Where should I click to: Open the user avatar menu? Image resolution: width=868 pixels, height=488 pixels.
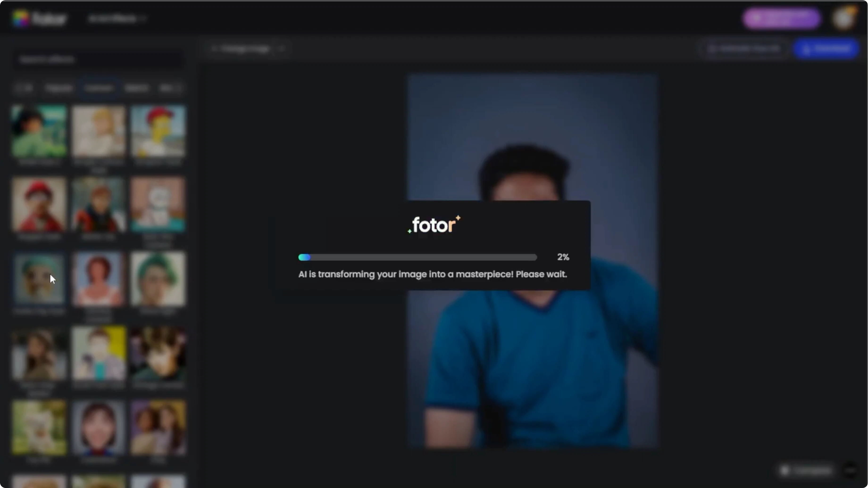coord(844,19)
